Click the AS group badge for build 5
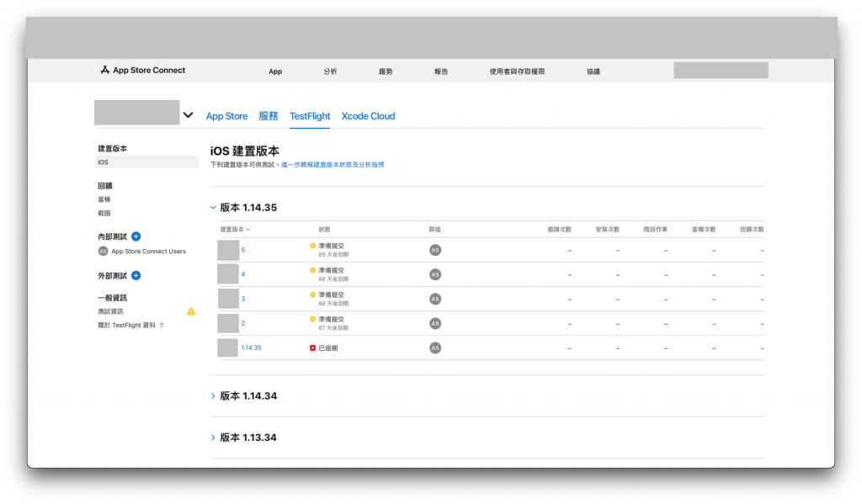Screen dimensions: 862x504 (x=435, y=250)
